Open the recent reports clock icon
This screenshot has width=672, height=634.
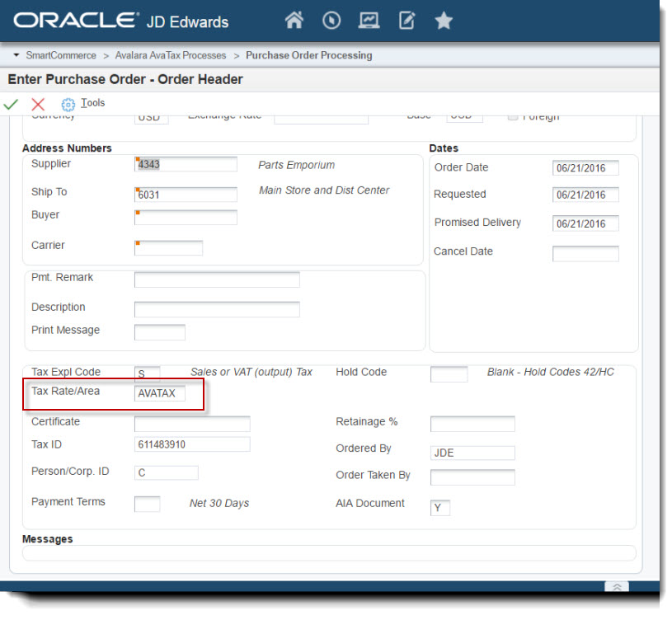pyautogui.click(x=331, y=21)
